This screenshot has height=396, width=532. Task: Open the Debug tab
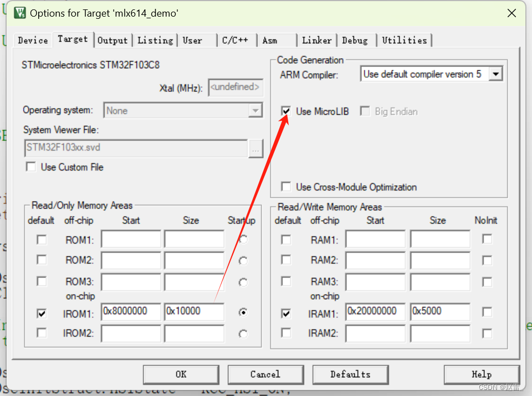(x=356, y=40)
